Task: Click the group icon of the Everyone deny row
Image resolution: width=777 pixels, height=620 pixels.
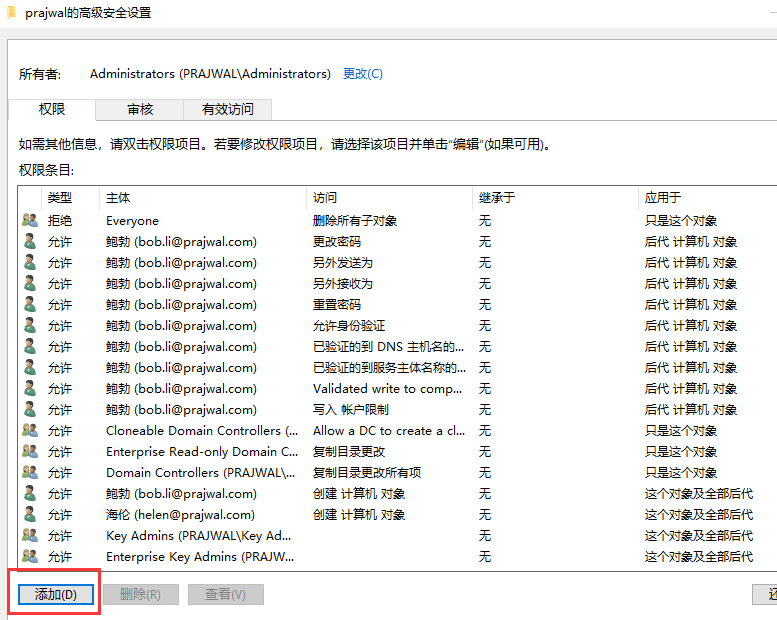Action: pyautogui.click(x=30, y=220)
